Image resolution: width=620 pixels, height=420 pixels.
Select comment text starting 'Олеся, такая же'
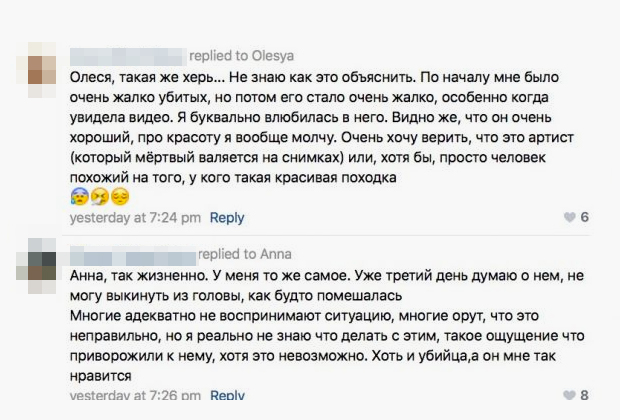click(x=321, y=127)
